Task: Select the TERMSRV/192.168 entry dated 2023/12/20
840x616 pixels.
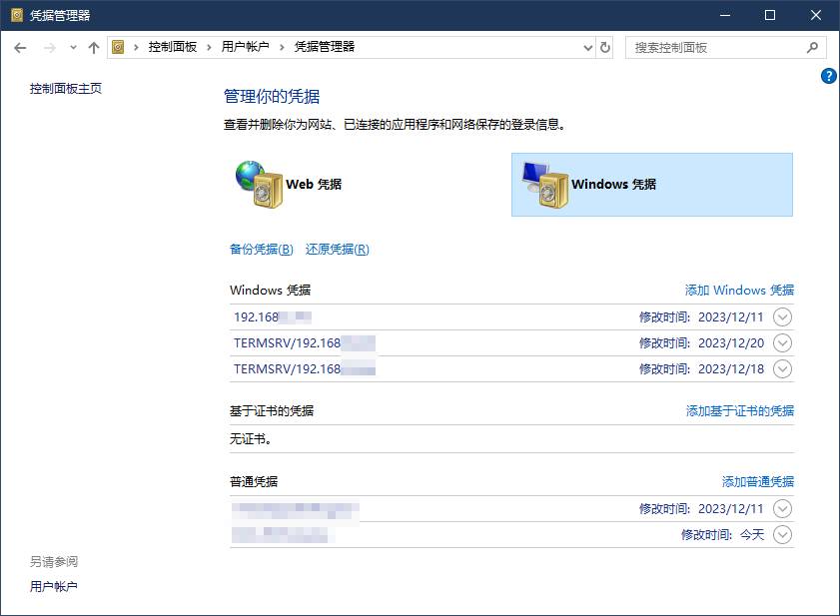Action: [x=305, y=342]
